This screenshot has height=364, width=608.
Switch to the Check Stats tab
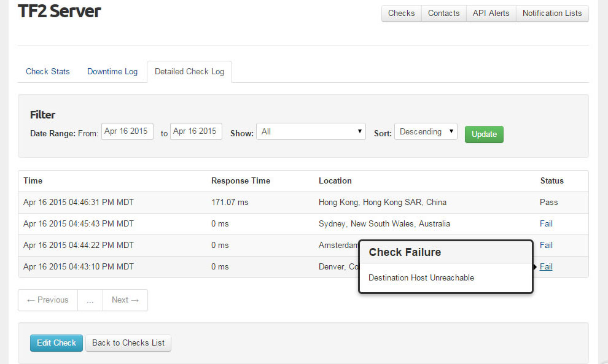[x=48, y=71]
